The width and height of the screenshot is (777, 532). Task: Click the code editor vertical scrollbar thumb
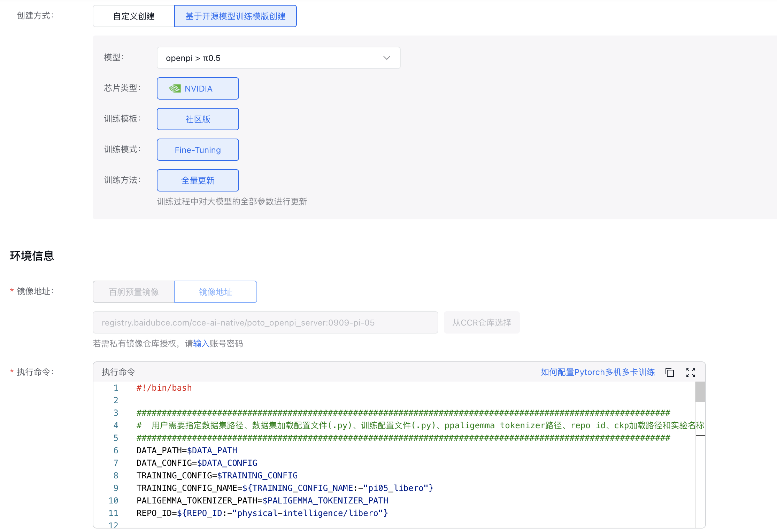tap(700, 392)
